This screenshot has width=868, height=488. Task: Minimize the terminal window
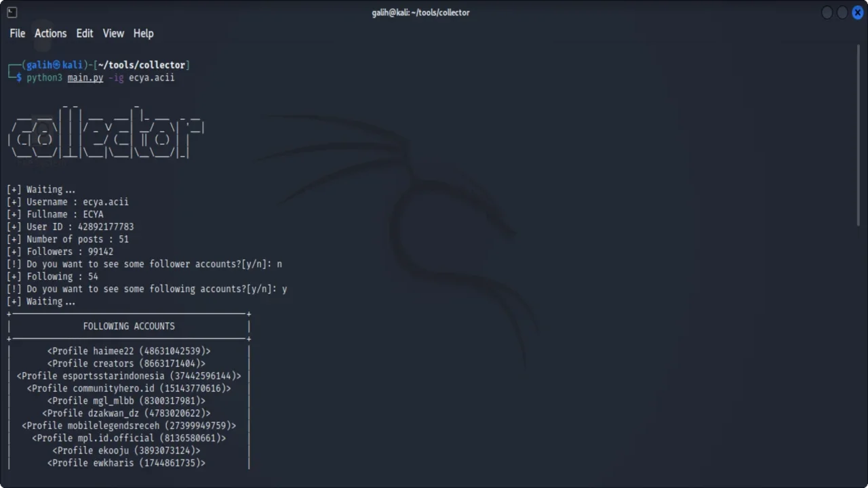(x=827, y=13)
